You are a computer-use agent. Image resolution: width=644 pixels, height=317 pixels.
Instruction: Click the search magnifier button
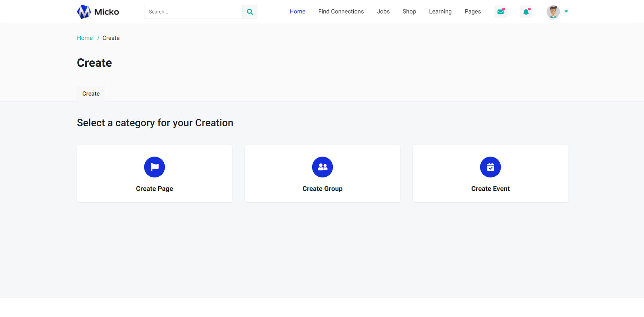coord(250,12)
